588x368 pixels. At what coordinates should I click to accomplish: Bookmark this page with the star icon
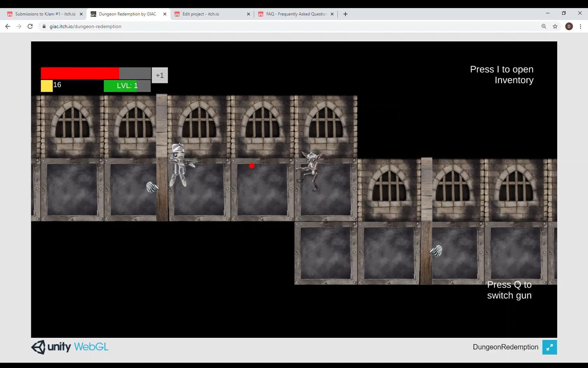tap(555, 26)
